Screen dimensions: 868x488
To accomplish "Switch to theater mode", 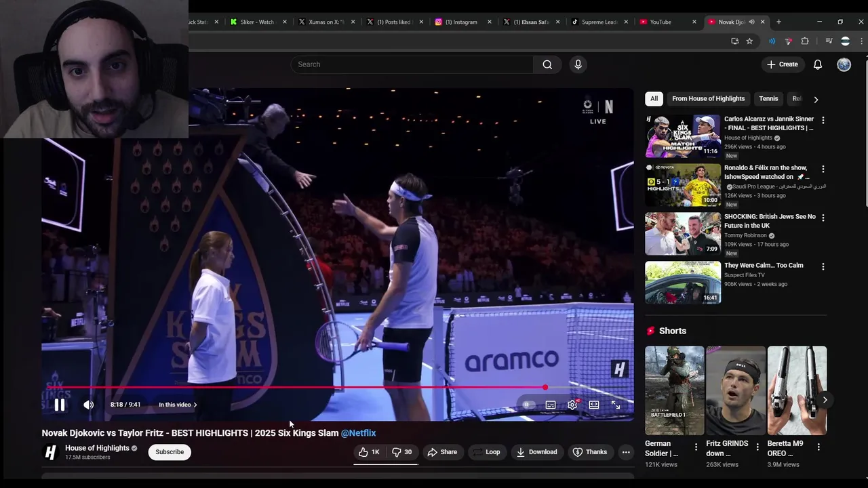I will click(x=594, y=405).
